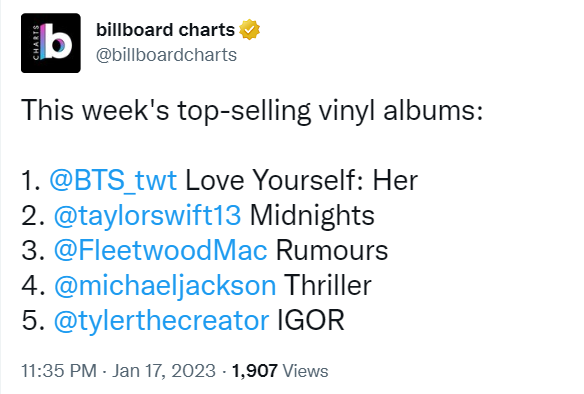This screenshot has width=584, height=394.
Task: Click the 11:35 PM timestamp
Action: [x=59, y=371]
